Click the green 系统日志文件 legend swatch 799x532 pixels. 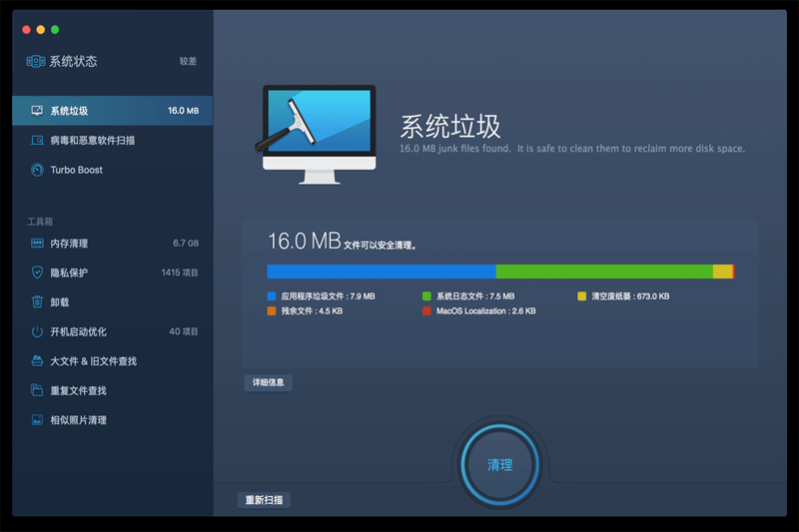[426, 296]
